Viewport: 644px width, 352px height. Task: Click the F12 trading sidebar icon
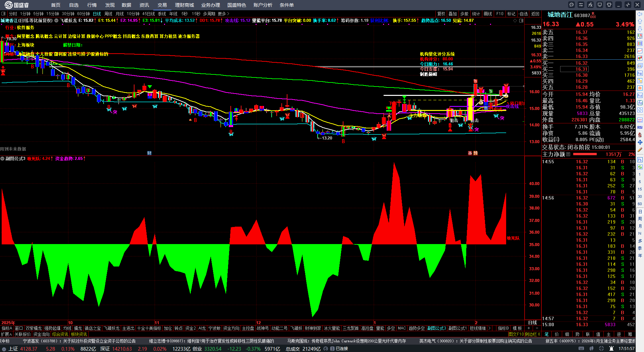pos(640,96)
